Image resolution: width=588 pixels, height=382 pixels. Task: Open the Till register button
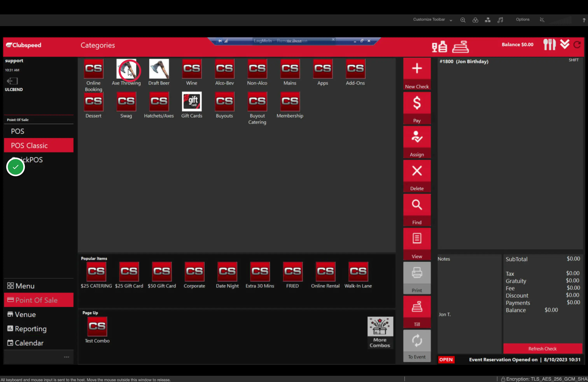point(417,312)
